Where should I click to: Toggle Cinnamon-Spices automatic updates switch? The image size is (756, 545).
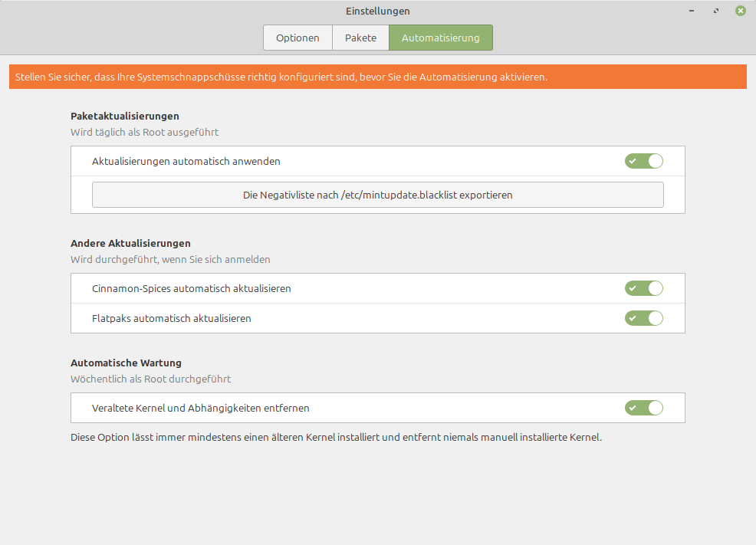click(x=643, y=288)
